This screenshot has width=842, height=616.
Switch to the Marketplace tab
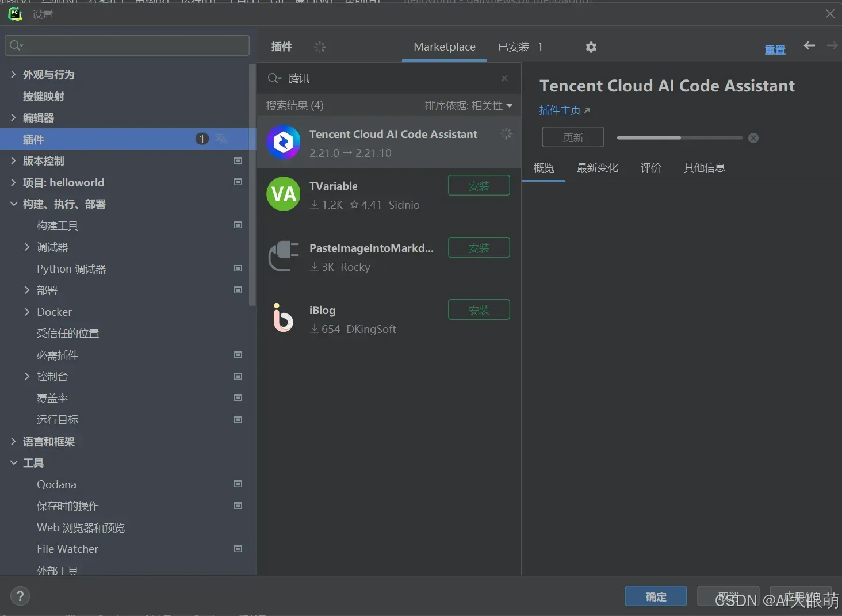coord(445,47)
